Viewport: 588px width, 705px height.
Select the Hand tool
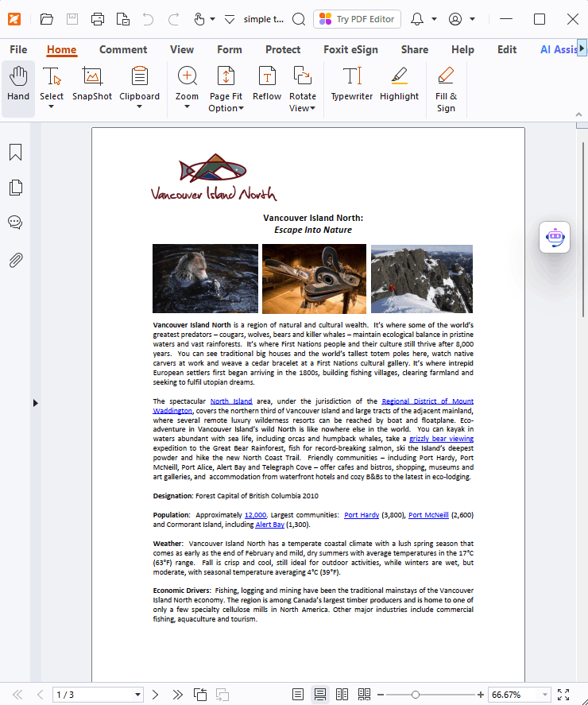tap(18, 88)
